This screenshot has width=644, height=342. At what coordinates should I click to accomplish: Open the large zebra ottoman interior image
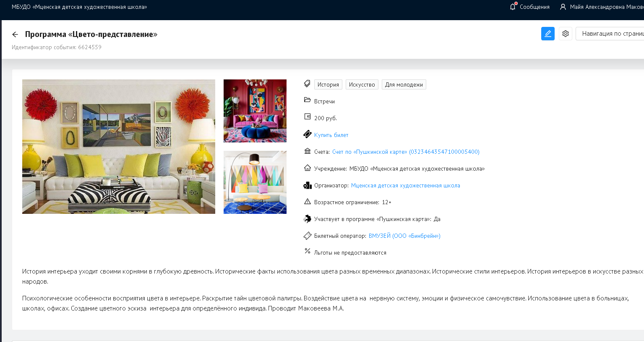click(x=119, y=147)
